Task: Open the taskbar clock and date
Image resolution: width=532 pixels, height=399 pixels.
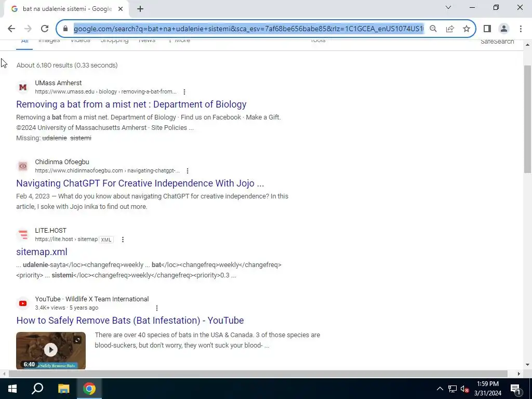Action: (x=488, y=389)
